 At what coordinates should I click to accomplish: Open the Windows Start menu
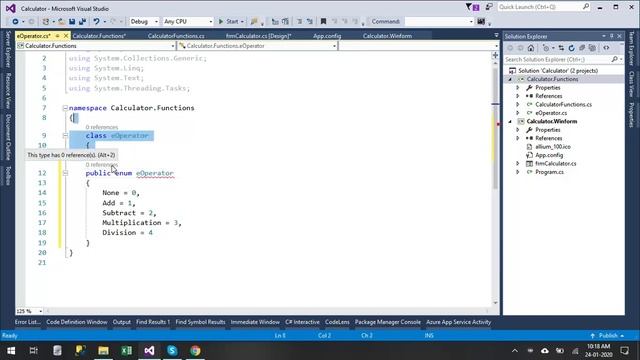[11, 351]
